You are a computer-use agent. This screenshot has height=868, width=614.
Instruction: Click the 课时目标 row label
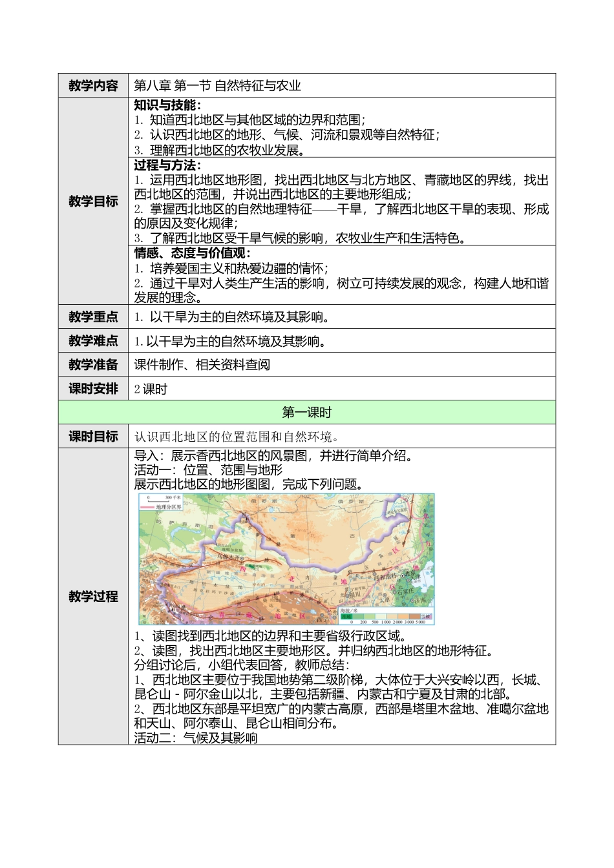(94, 435)
